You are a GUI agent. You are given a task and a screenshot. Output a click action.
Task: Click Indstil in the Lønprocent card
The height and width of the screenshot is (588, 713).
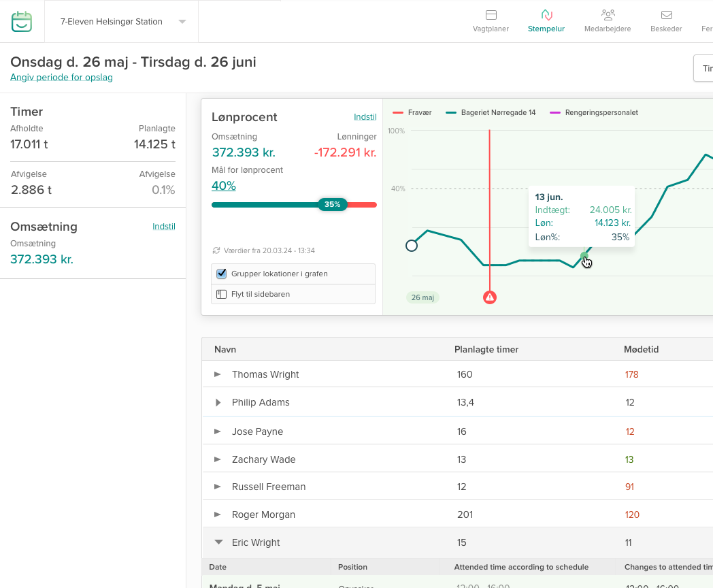pos(365,117)
